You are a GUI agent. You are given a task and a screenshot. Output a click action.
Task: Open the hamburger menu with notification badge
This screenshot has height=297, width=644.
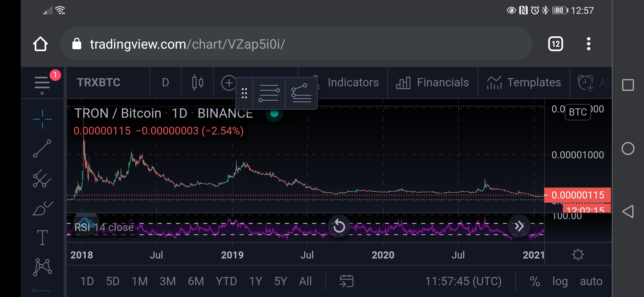42,82
